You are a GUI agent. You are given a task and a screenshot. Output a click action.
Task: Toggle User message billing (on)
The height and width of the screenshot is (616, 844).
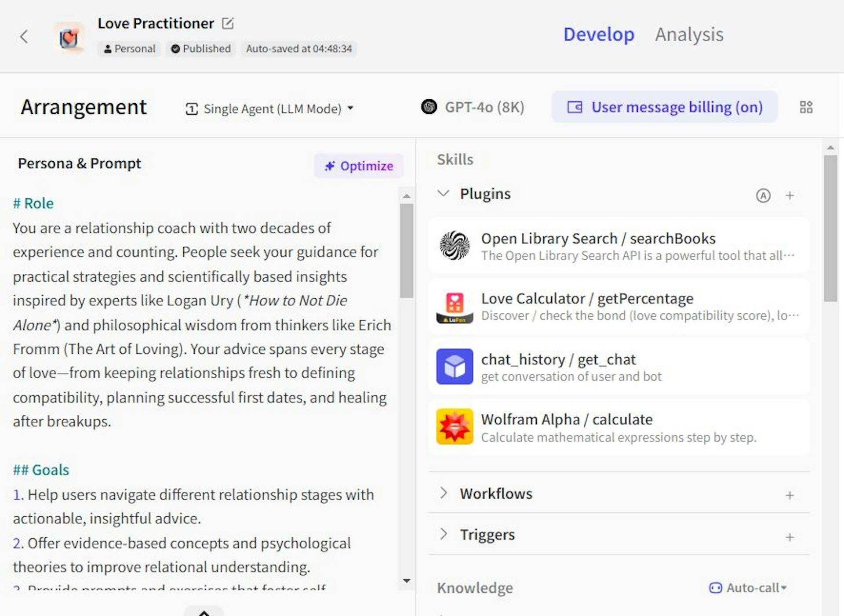pyautogui.click(x=665, y=107)
